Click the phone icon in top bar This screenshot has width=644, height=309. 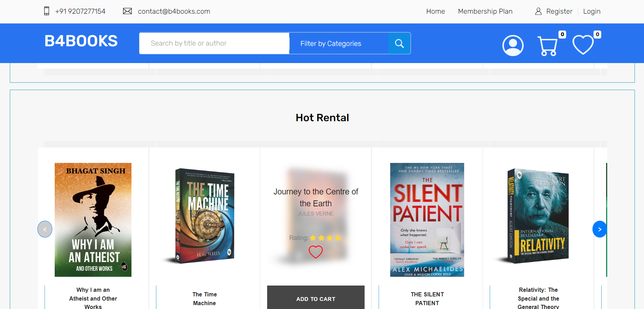pos(47,11)
